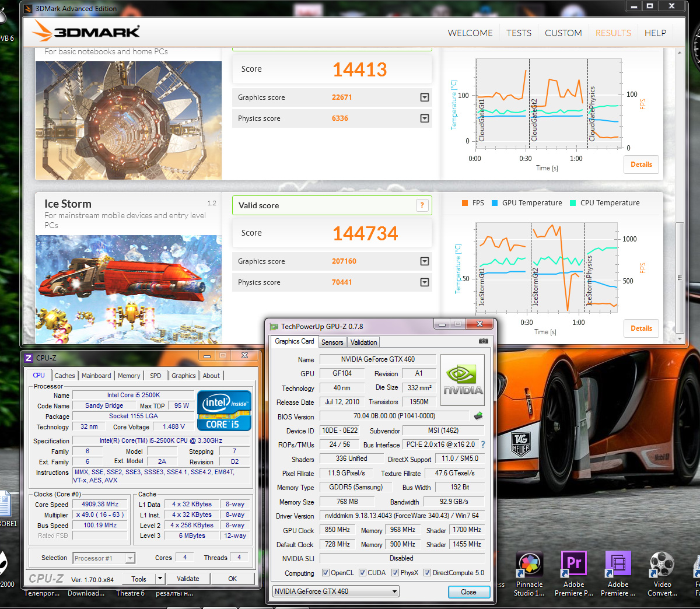
Task: Open the TESTS menu in 3DMark
Action: point(519,33)
